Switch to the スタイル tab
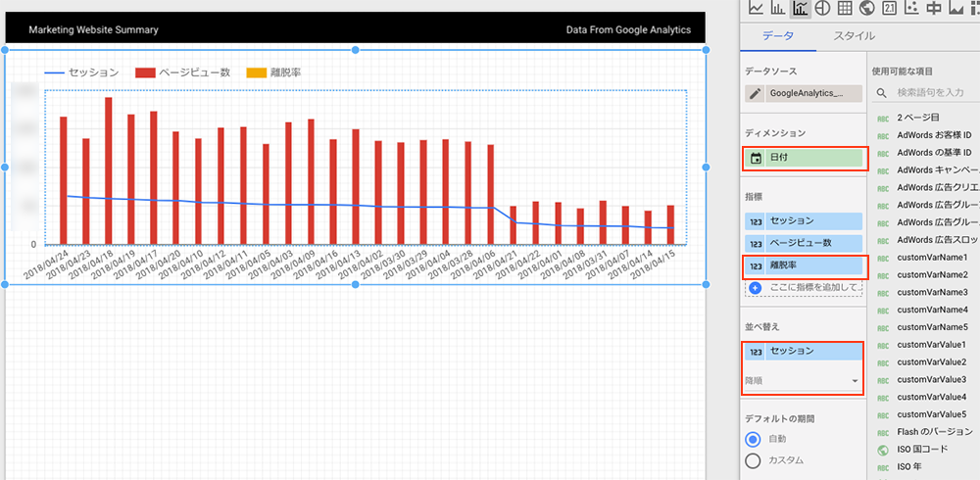Image resolution: width=980 pixels, height=480 pixels. click(855, 35)
